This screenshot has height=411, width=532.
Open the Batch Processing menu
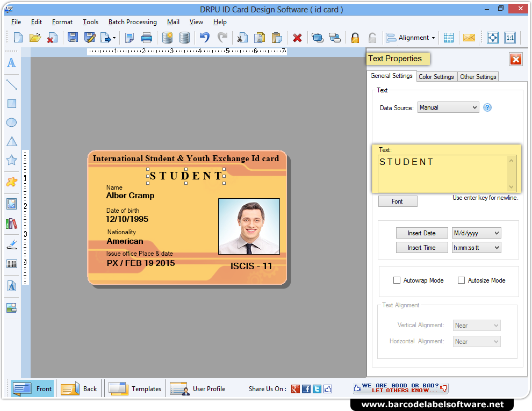[132, 22]
